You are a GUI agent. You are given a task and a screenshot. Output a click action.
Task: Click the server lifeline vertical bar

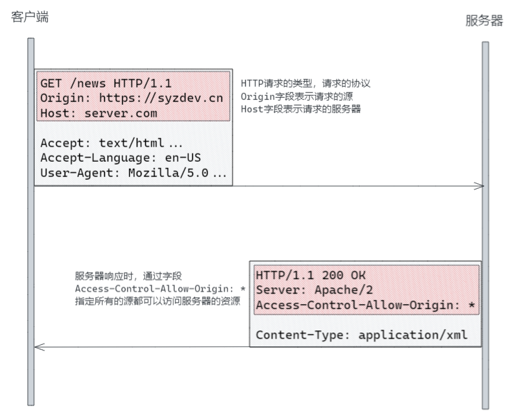click(x=485, y=226)
